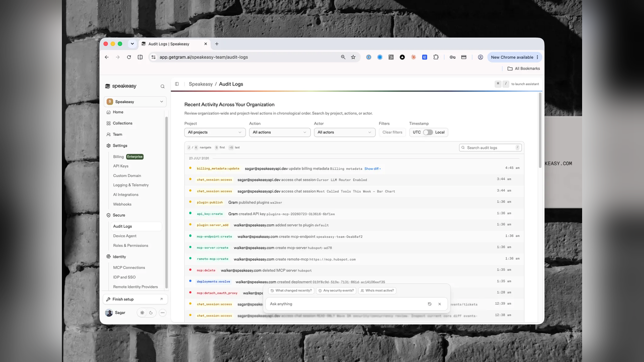
Task: Click the Collections grid icon
Action: click(x=109, y=123)
